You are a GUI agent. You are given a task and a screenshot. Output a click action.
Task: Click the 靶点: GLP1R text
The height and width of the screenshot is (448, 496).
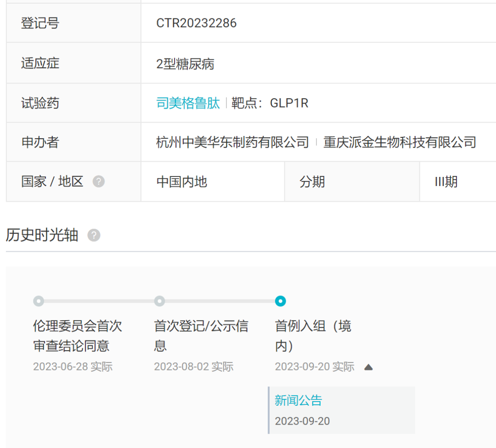pos(270,103)
